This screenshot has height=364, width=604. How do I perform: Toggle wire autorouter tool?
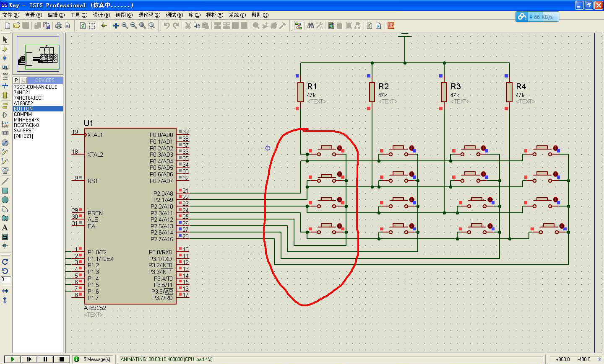[x=298, y=26]
